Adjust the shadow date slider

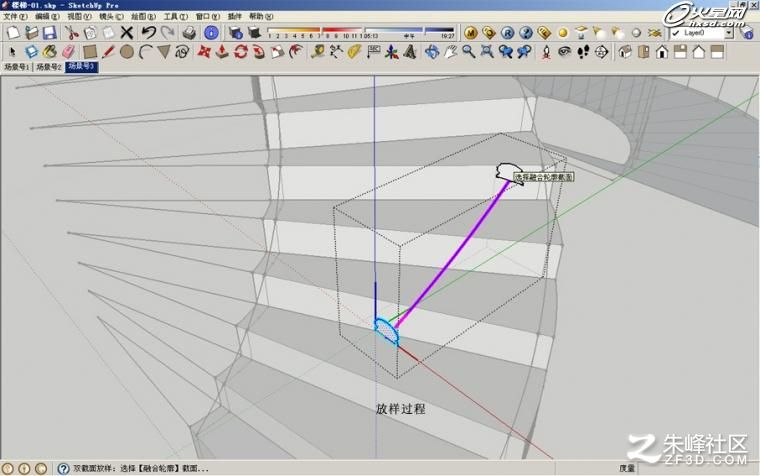tap(314, 31)
